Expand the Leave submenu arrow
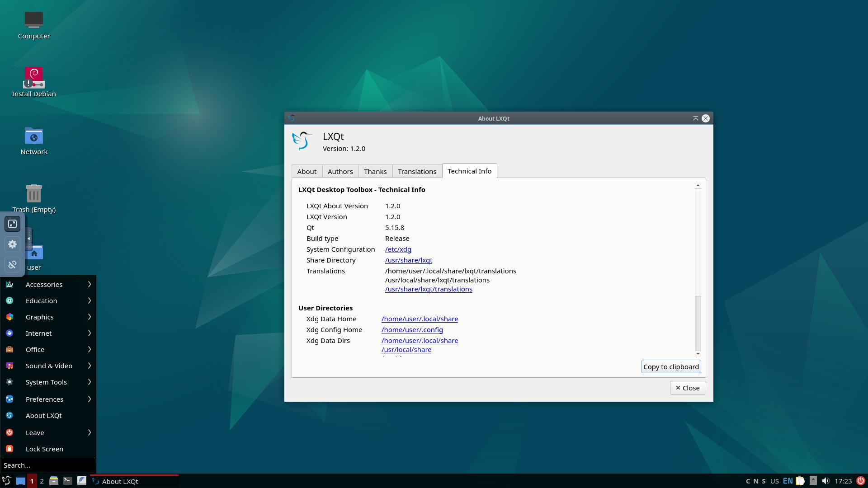Screen dimensions: 868x488 coord(90,432)
